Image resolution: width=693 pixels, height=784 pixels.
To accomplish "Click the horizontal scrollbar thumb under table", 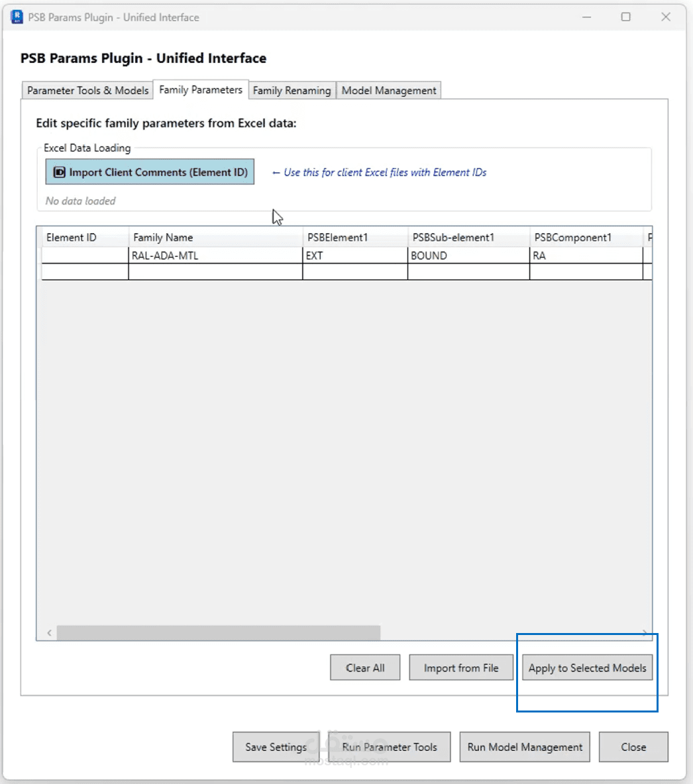I will click(x=218, y=632).
